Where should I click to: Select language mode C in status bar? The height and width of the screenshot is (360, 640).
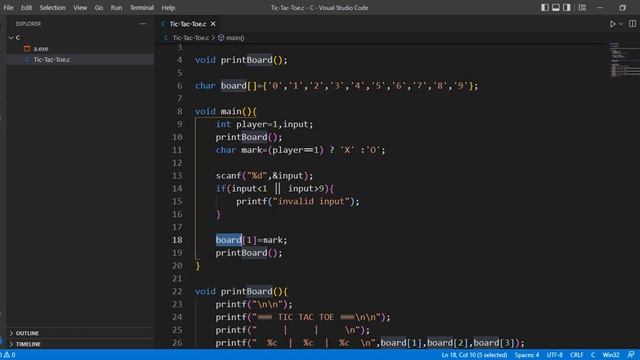[x=593, y=355]
